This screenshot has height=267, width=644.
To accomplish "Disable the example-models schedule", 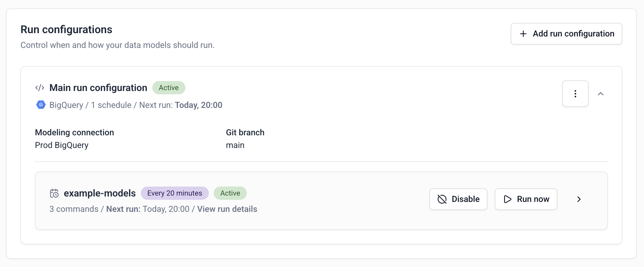I will click(x=458, y=199).
